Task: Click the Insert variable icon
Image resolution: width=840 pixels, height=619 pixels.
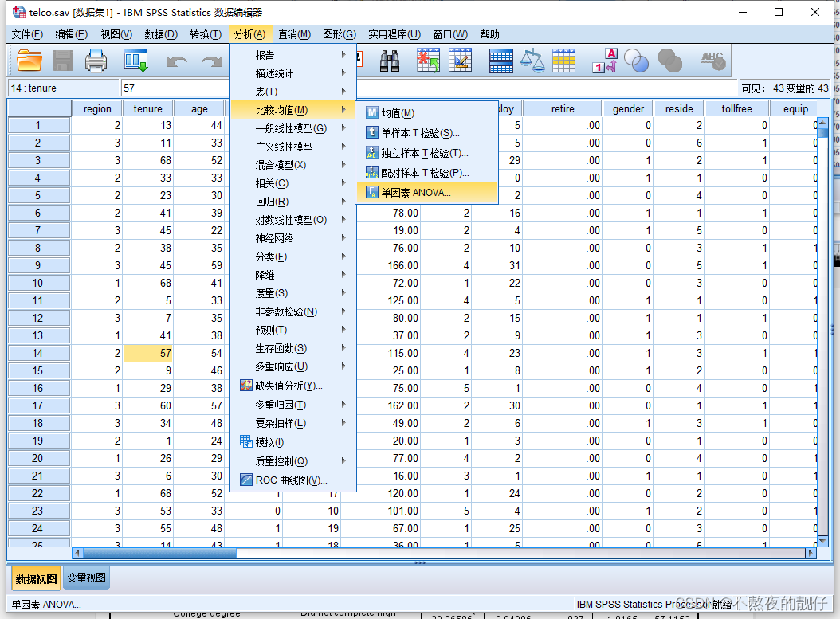Action: coord(460,60)
